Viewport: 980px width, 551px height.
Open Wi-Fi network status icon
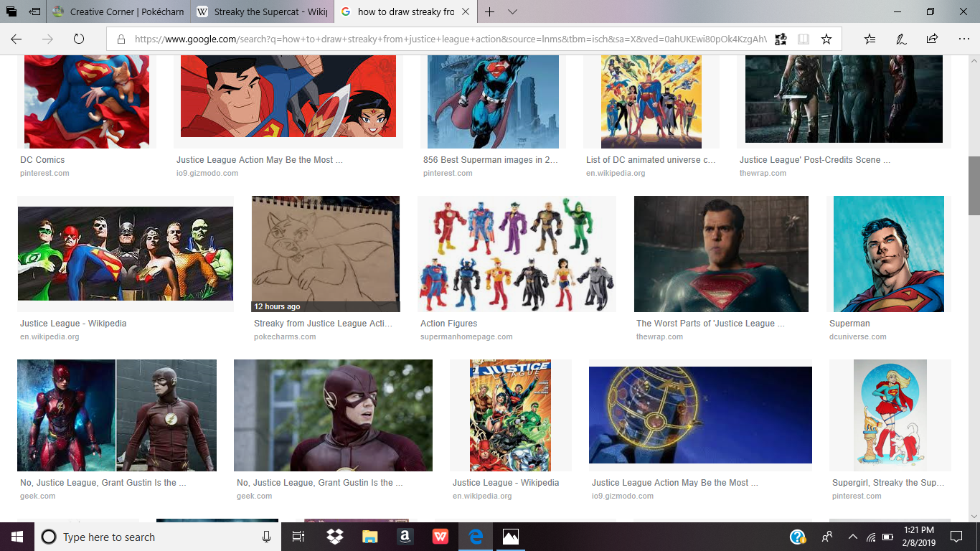871,537
